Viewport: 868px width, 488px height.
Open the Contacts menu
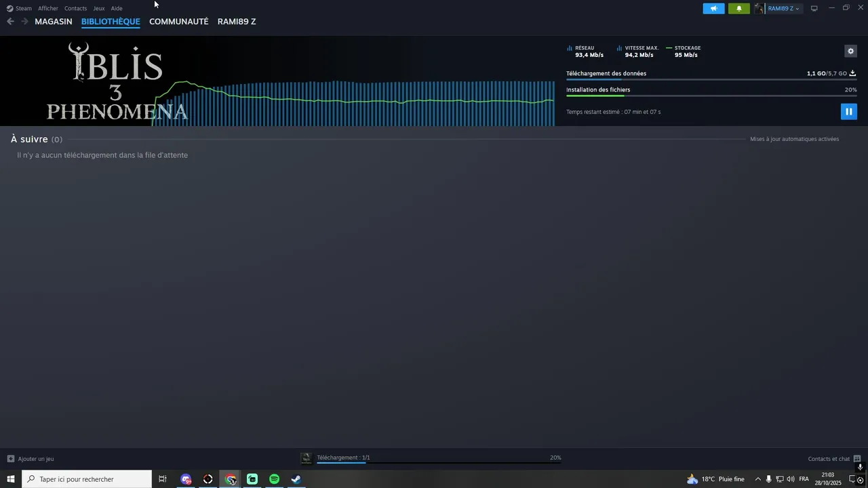[75, 8]
